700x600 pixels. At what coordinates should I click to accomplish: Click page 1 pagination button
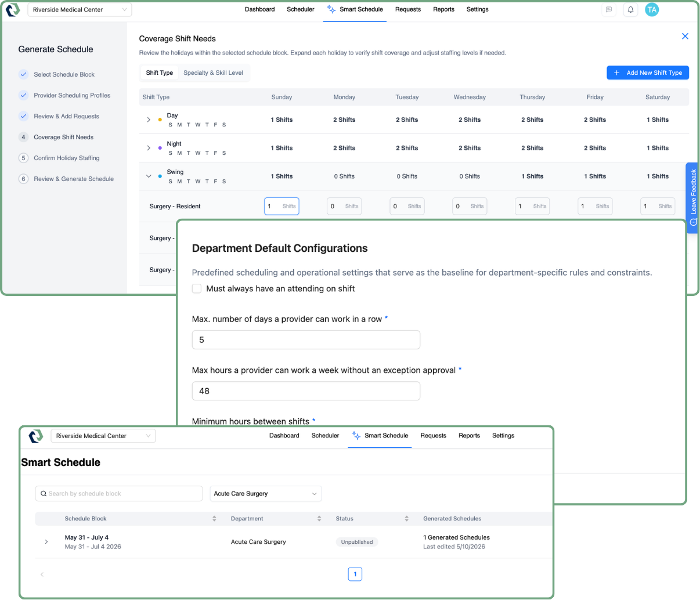355,574
